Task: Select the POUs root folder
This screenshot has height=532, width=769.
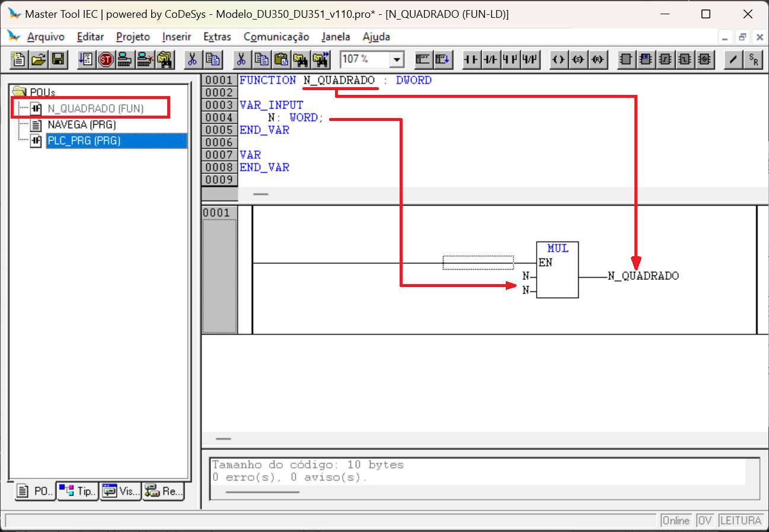Action: click(x=42, y=92)
